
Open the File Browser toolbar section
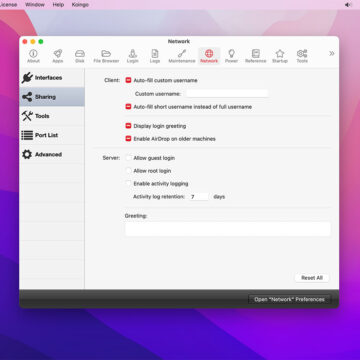click(106, 56)
